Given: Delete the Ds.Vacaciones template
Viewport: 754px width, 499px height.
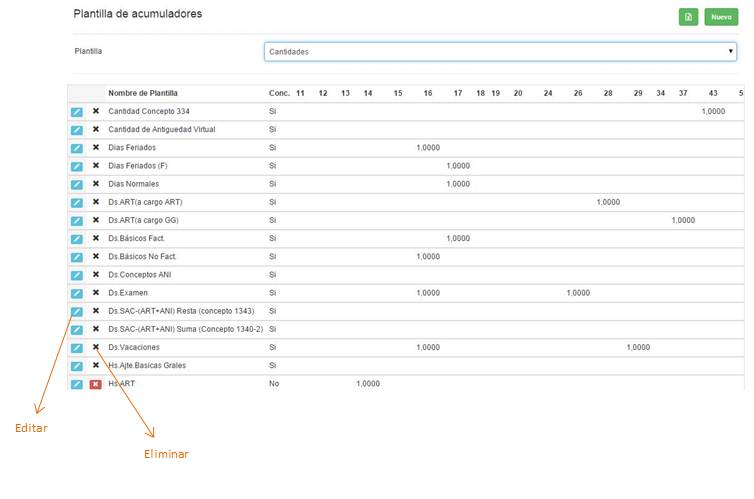Looking at the screenshot, I should point(96,347).
